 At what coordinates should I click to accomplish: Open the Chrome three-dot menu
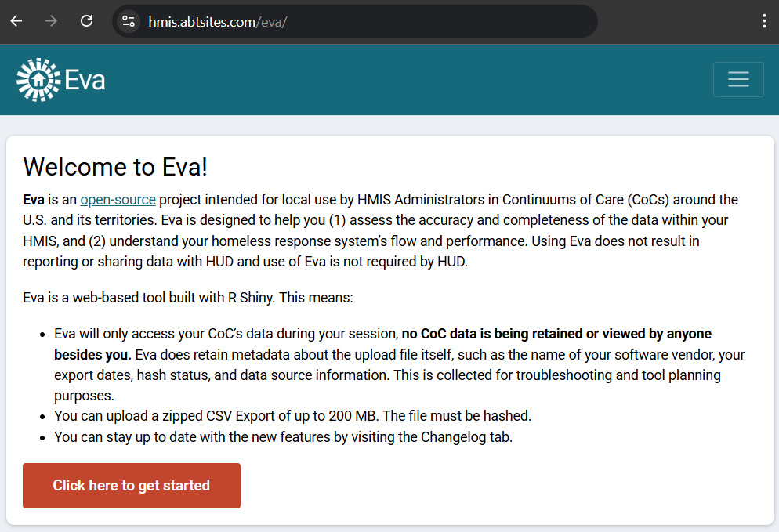764,21
